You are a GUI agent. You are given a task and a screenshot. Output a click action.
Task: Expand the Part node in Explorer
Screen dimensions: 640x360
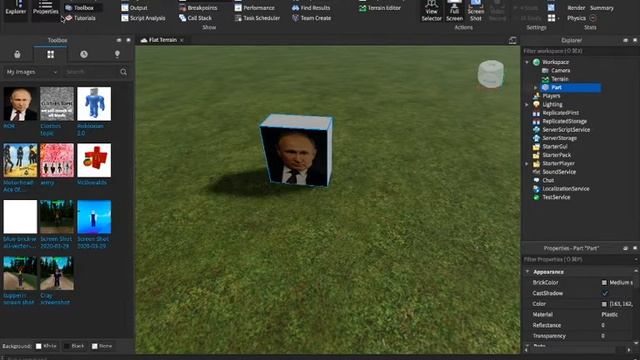tap(536, 87)
